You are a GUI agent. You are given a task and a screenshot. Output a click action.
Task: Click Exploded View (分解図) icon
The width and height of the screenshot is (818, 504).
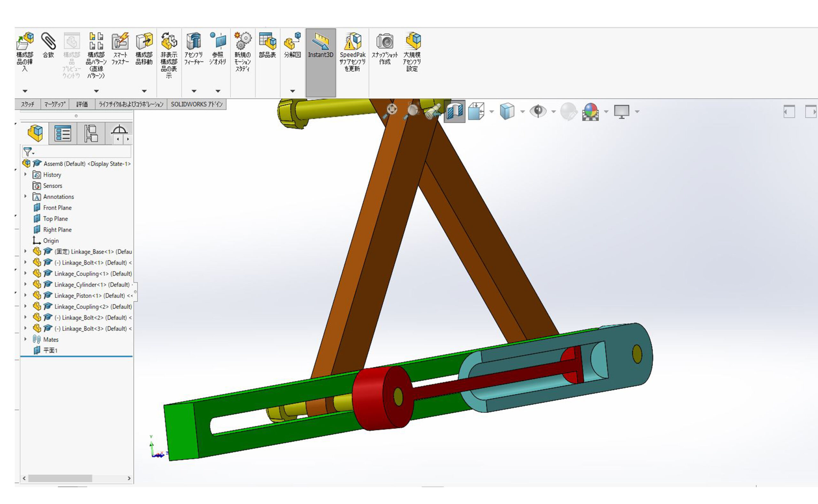click(x=292, y=41)
